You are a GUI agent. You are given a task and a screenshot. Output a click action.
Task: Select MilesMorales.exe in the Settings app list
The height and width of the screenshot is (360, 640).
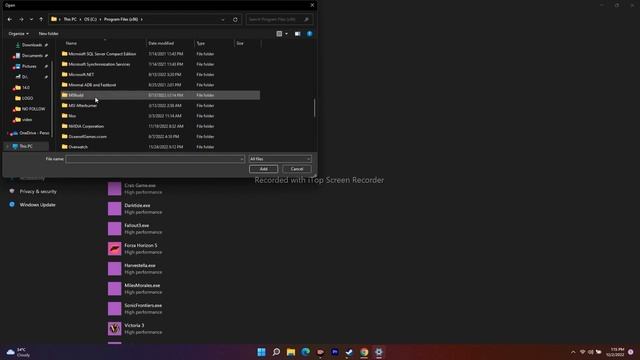[x=142, y=285]
